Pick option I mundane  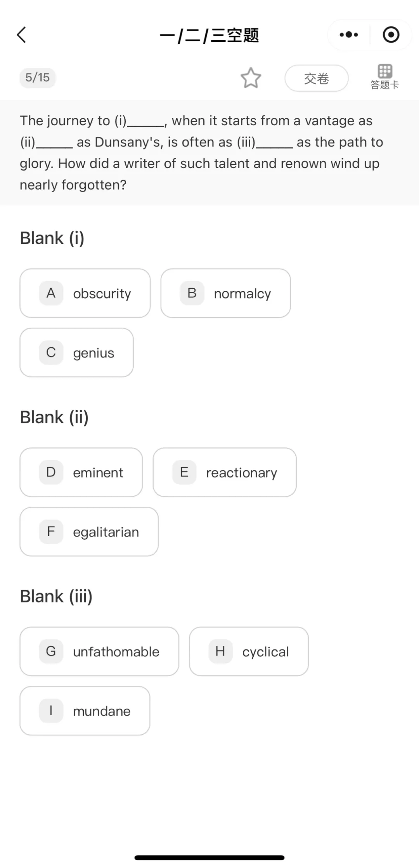point(85,711)
